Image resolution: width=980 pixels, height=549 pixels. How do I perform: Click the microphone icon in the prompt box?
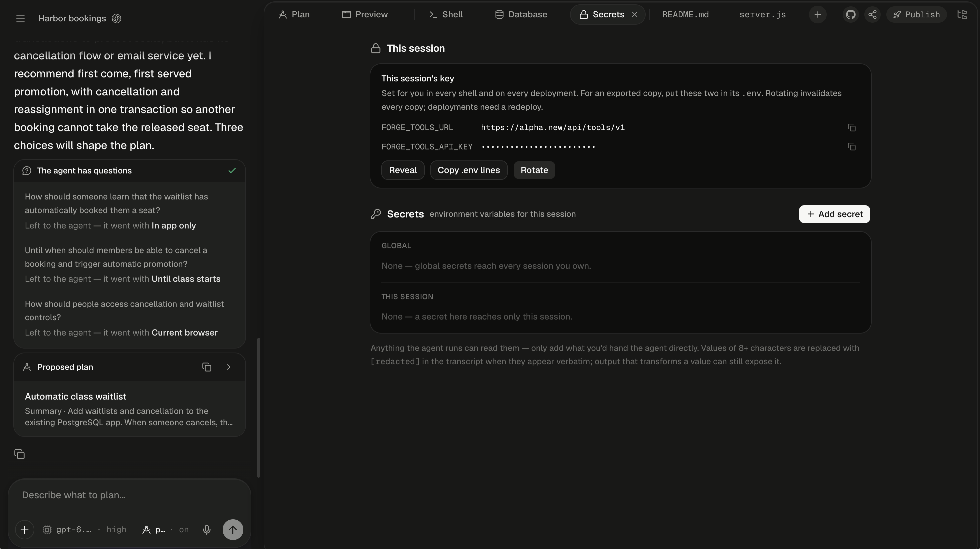pos(207,530)
